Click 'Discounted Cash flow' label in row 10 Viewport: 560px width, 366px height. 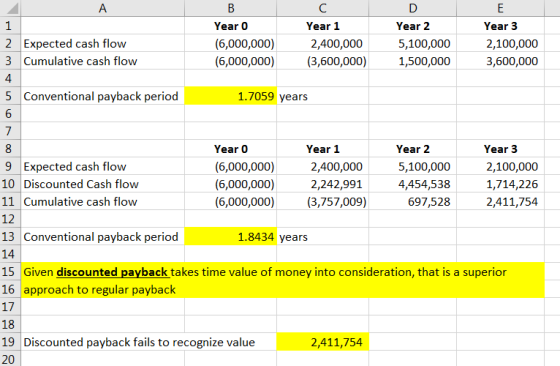tap(81, 184)
